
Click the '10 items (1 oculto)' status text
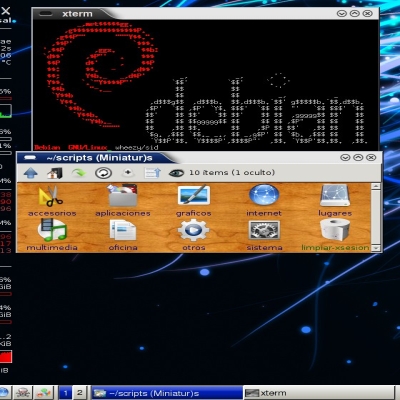click(232, 173)
